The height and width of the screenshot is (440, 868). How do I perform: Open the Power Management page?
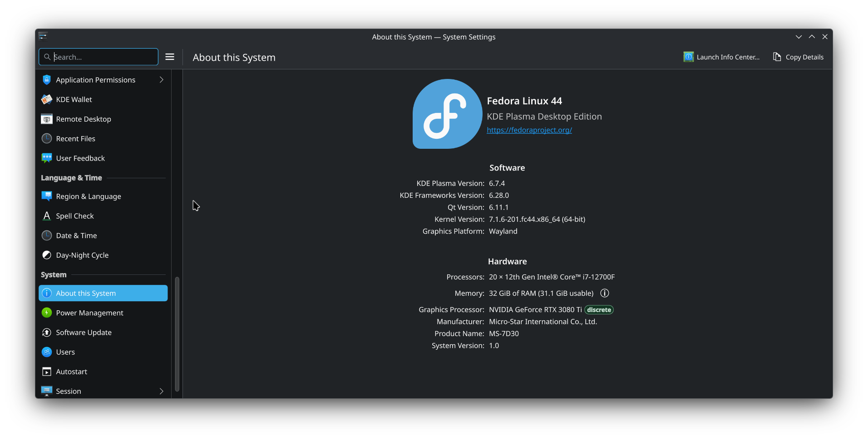(x=103, y=313)
